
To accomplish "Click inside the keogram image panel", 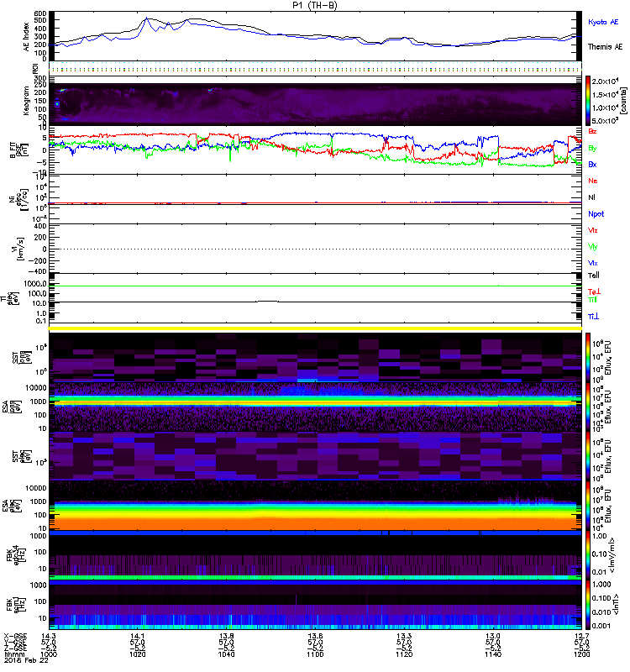I will tap(317, 100).
